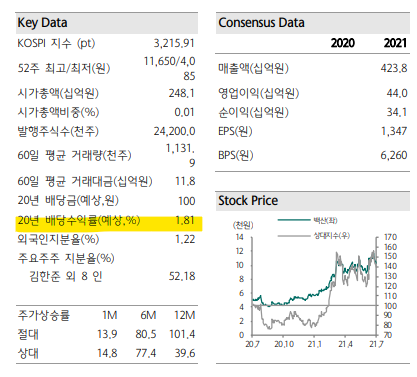This screenshot has height=377, width=417.
Task: Click the 외국인지분율(%) label
Action: coord(58,239)
